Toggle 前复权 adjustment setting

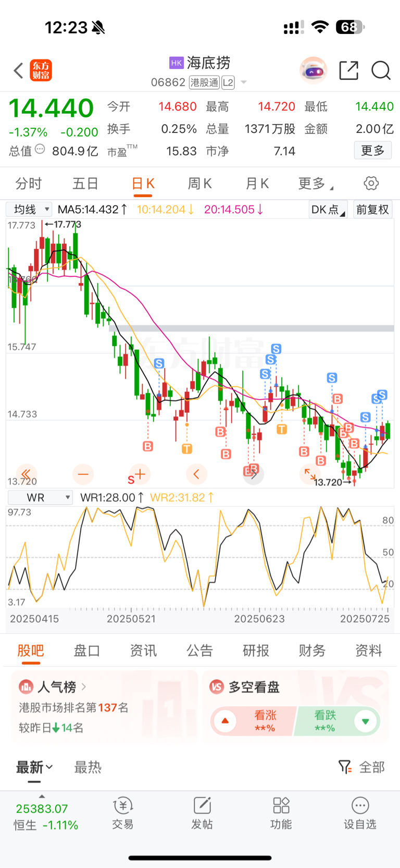pyautogui.click(x=372, y=210)
